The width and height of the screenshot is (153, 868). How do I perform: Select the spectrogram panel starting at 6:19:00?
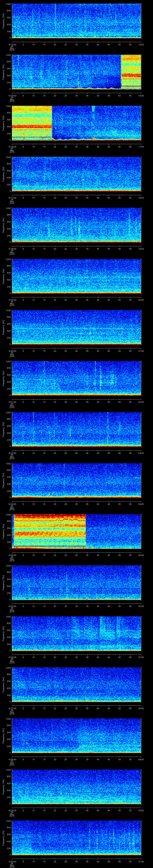[77, 276]
